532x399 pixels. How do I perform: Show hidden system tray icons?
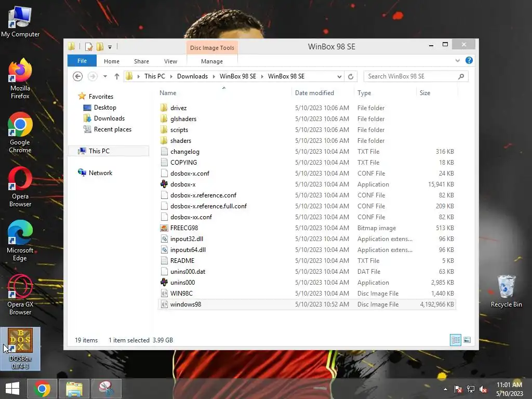[445, 389]
